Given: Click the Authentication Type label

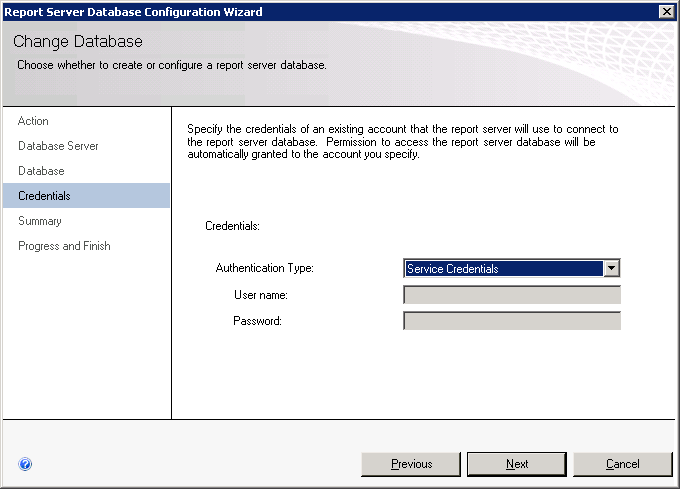Looking at the screenshot, I should pos(264,269).
